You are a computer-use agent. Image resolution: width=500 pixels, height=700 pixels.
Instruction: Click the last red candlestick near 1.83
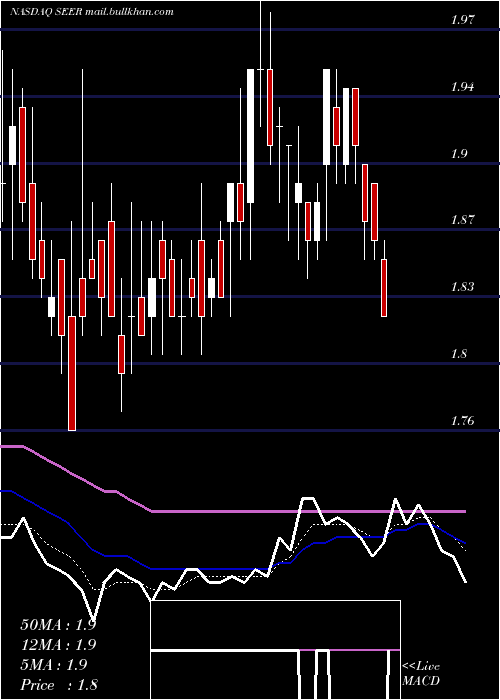pos(384,288)
